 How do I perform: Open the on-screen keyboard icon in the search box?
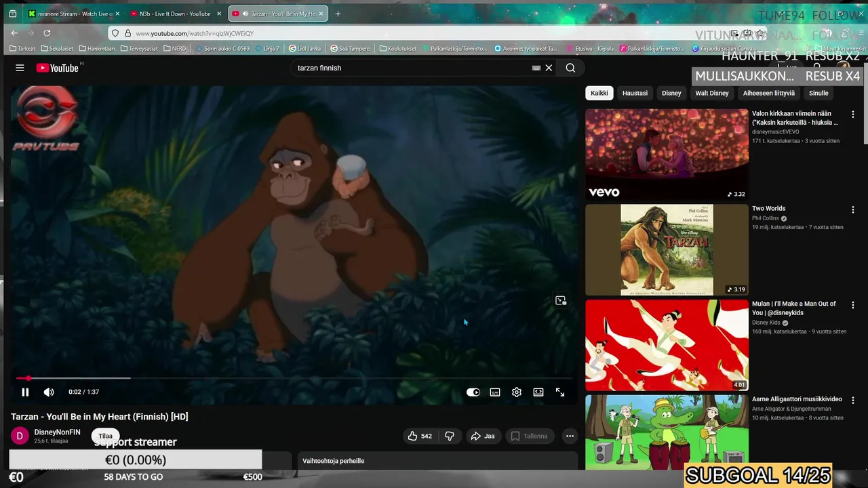click(536, 68)
